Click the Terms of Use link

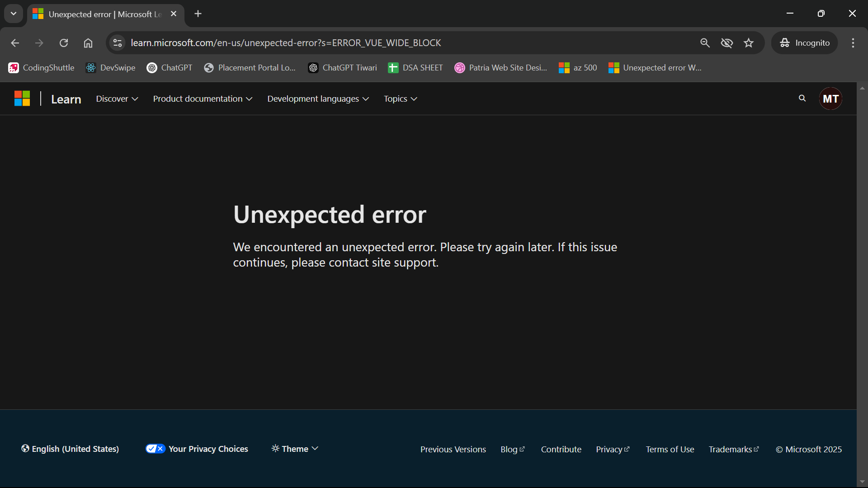point(670,449)
